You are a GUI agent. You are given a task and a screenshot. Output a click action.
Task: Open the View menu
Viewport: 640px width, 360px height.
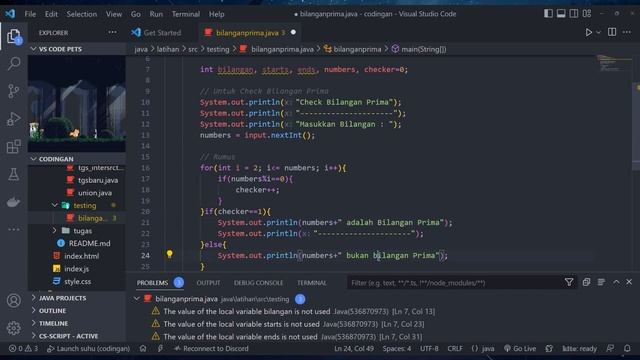114,14
